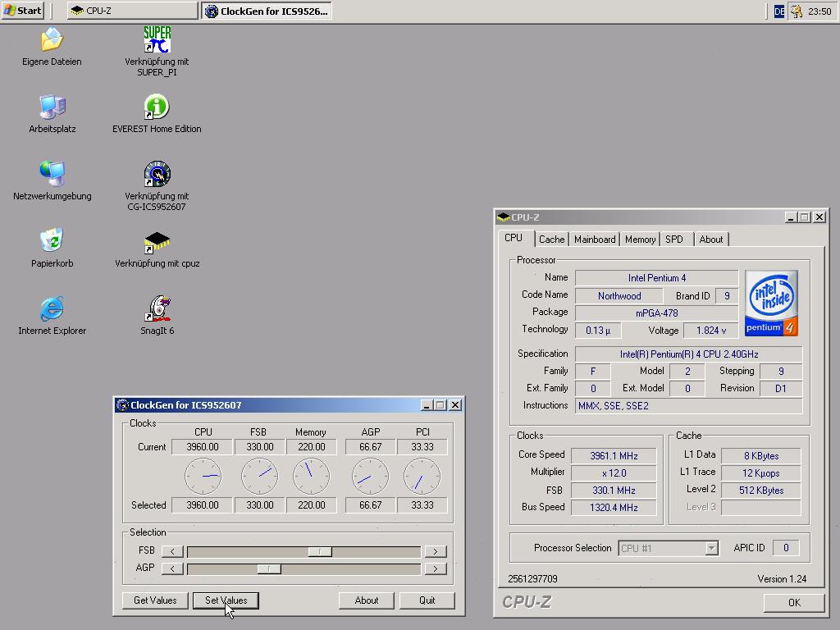Viewport: 840px width, 630px height.
Task: Click the Selected FSB 330.00 field
Action: [x=260, y=505]
